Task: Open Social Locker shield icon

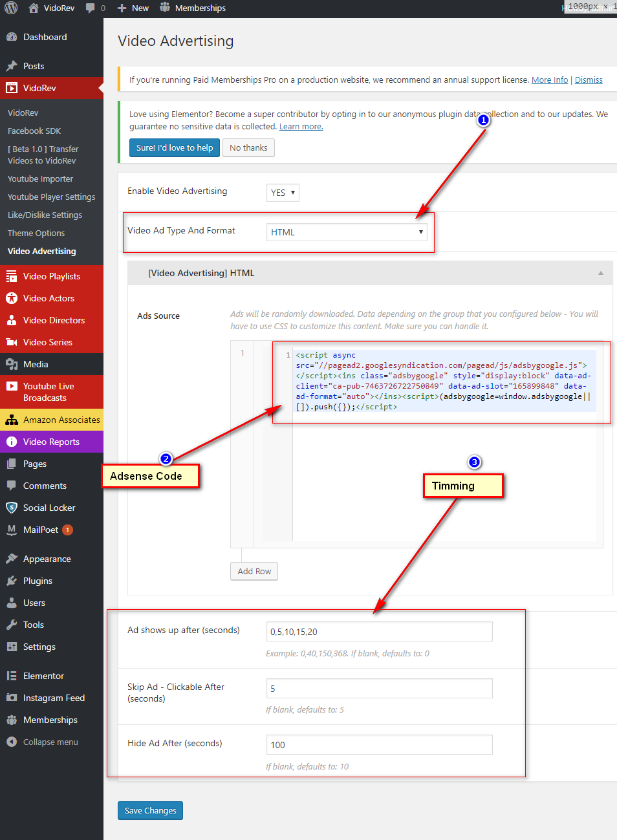Action: pos(12,508)
